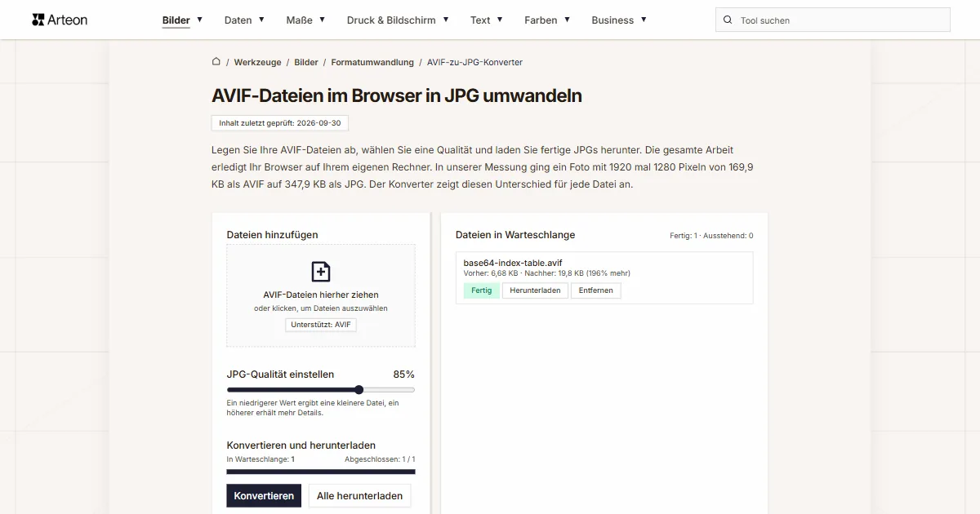This screenshot has height=514, width=980.
Task: Click the page heading AVIF-Dateien im Browser
Action: click(397, 95)
